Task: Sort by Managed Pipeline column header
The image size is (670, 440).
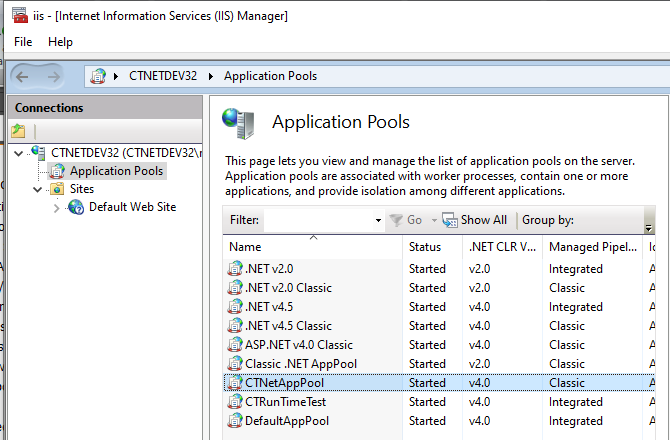Action: (593, 247)
